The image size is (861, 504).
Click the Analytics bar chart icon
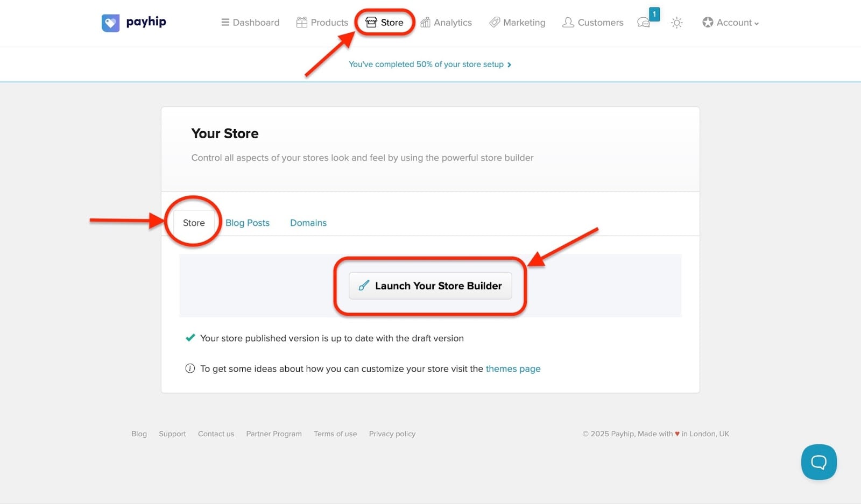(x=425, y=22)
